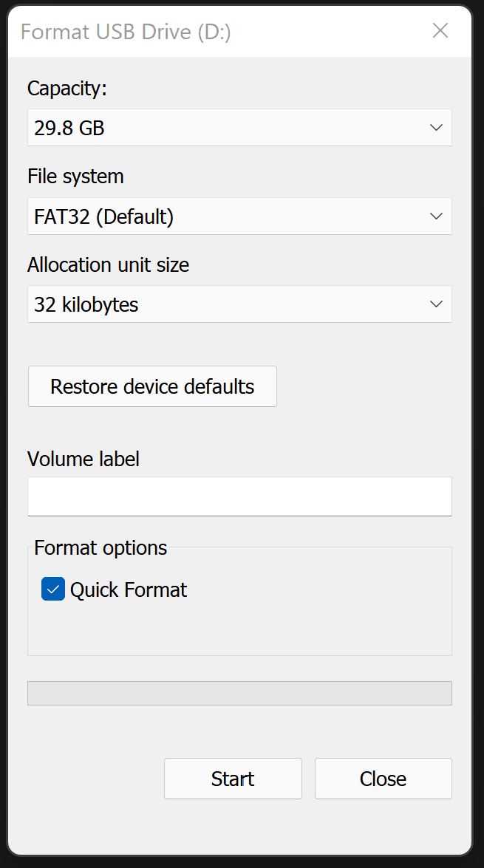Uncheck the Quick Format checkbox
The image size is (484, 868).
[x=53, y=590]
